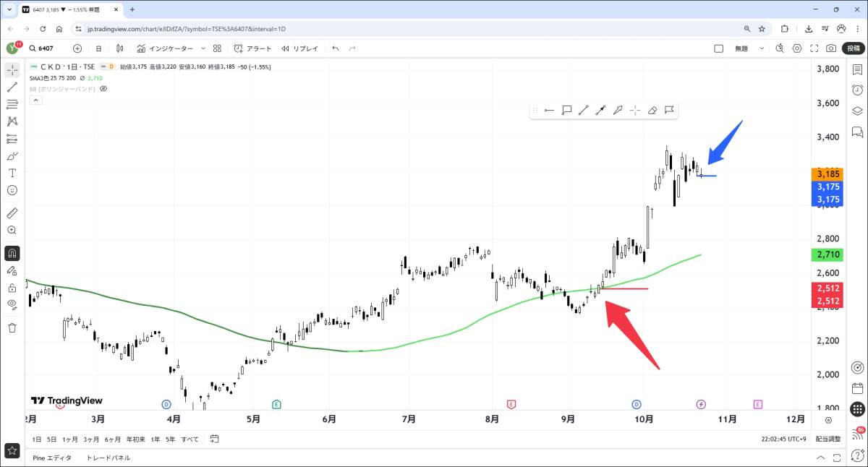Start bar リプレイ replay mode
868x467 pixels.
300,48
